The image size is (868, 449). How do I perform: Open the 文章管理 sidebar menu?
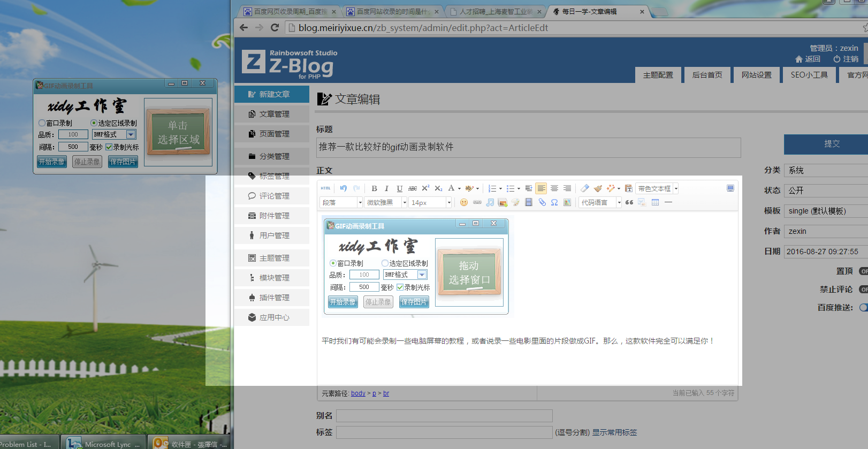(272, 114)
